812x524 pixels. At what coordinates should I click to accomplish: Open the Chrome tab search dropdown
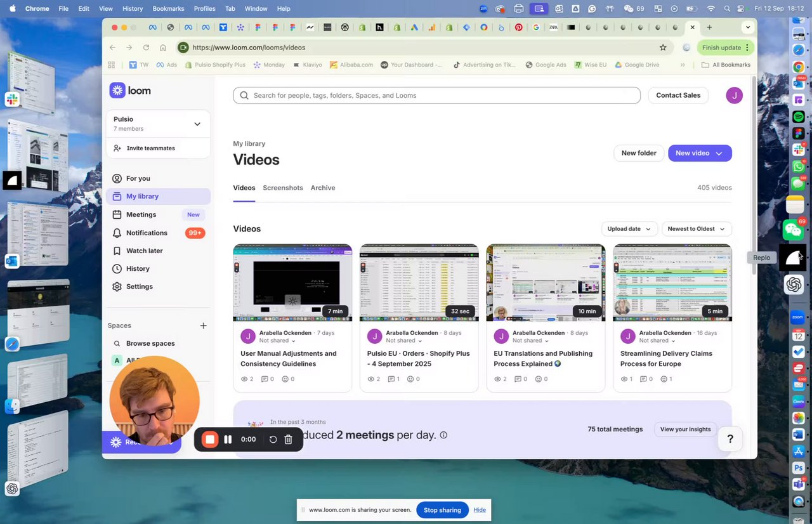coord(748,27)
